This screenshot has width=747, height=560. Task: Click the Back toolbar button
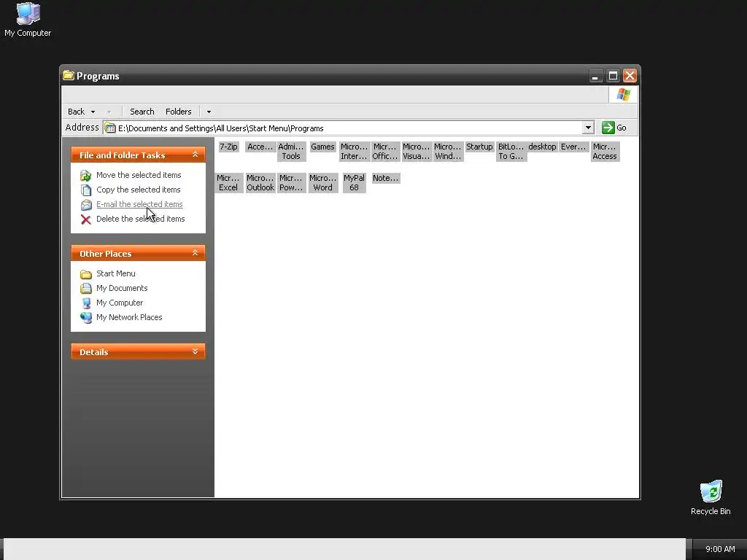point(76,112)
